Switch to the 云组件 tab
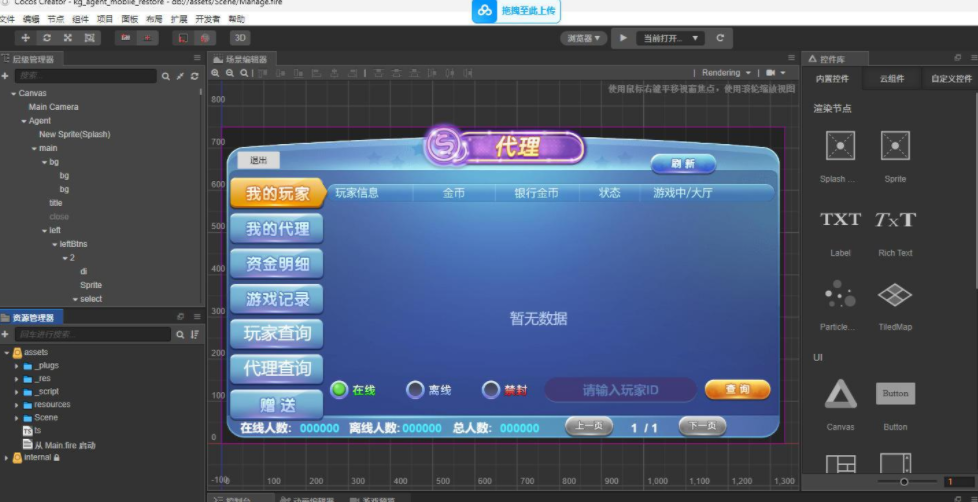 click(891, 79)
